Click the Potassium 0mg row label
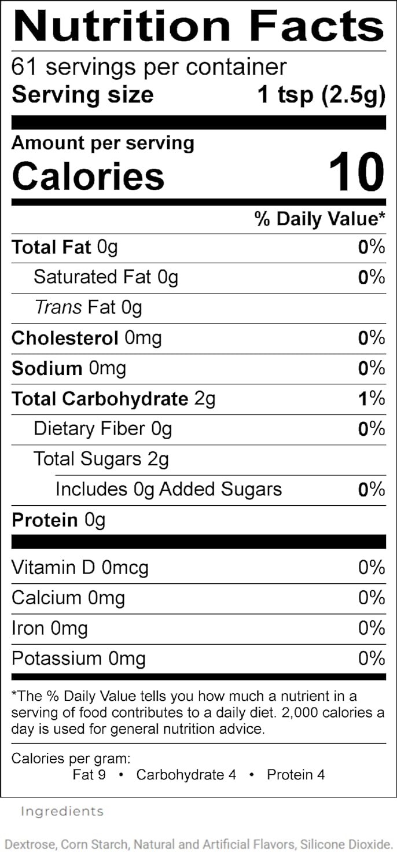The height and width of the screenshot is (868, 397). [x=78, y=659]
